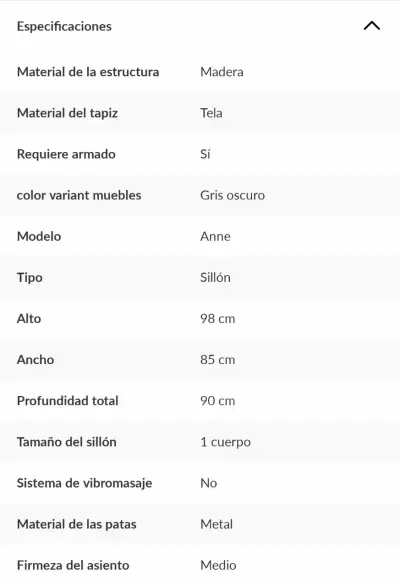Select the Firmeza del asiento label
Screen dimensions: 400x586
pos(73,565)
